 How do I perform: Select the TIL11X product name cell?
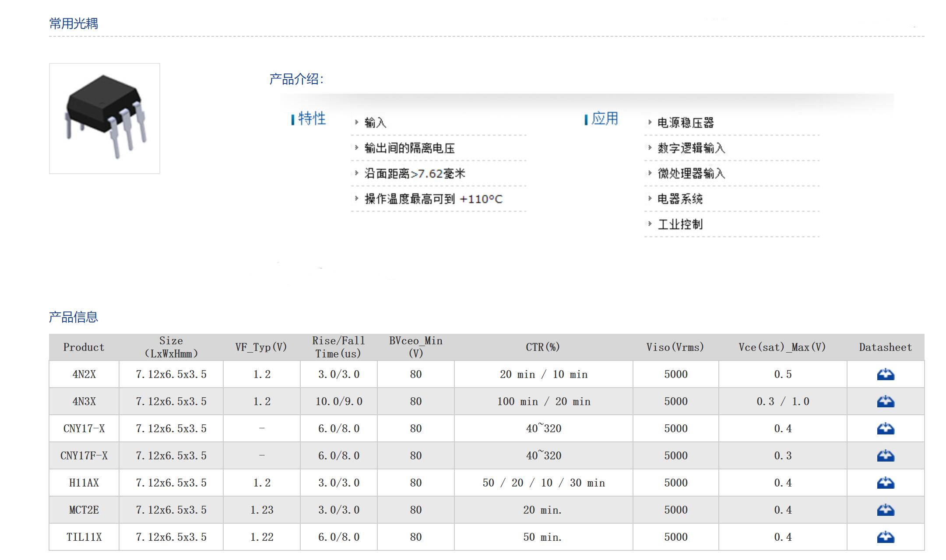point(84,537)
